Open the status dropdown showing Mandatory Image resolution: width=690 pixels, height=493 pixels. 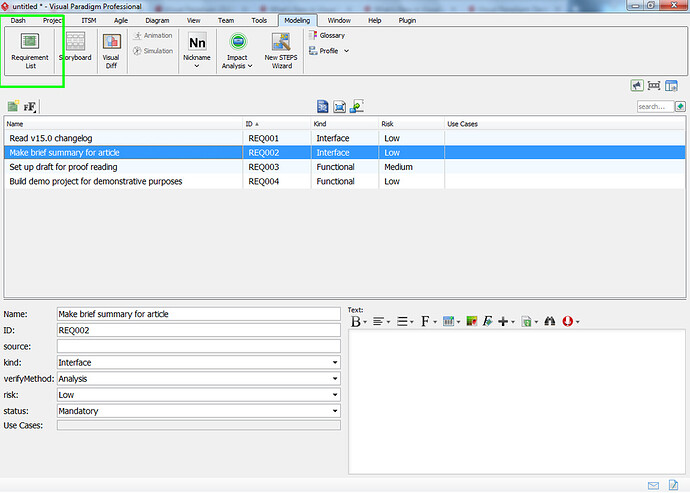(198, 411)
